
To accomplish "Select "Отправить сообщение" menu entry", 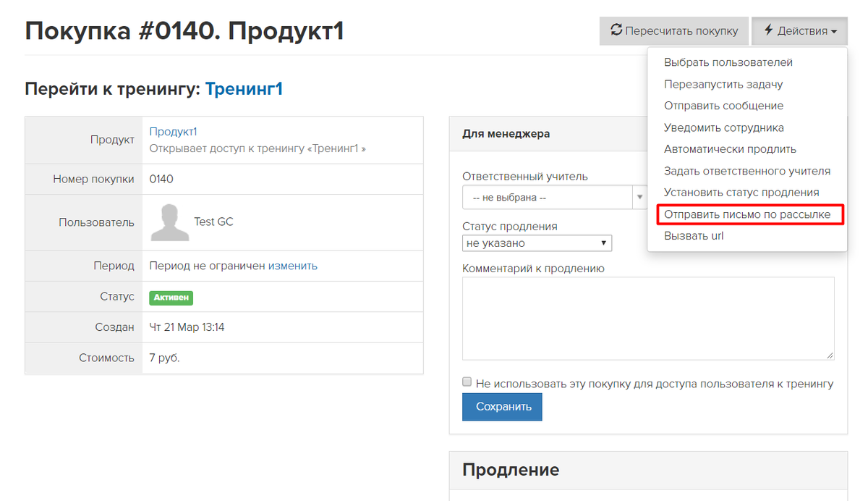I will (723, 106).
